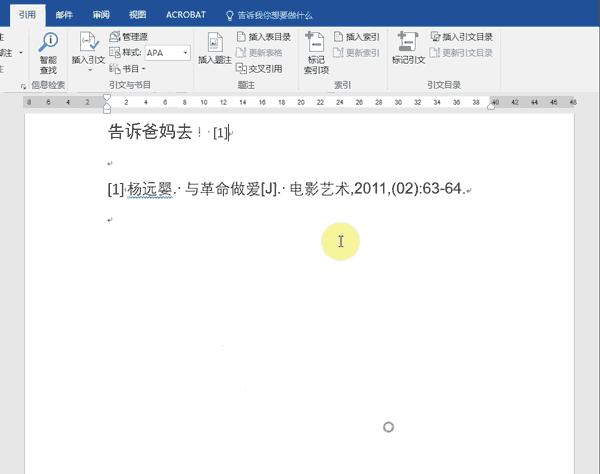Switch to the 视图 View tab

click(x=138, y=15)
